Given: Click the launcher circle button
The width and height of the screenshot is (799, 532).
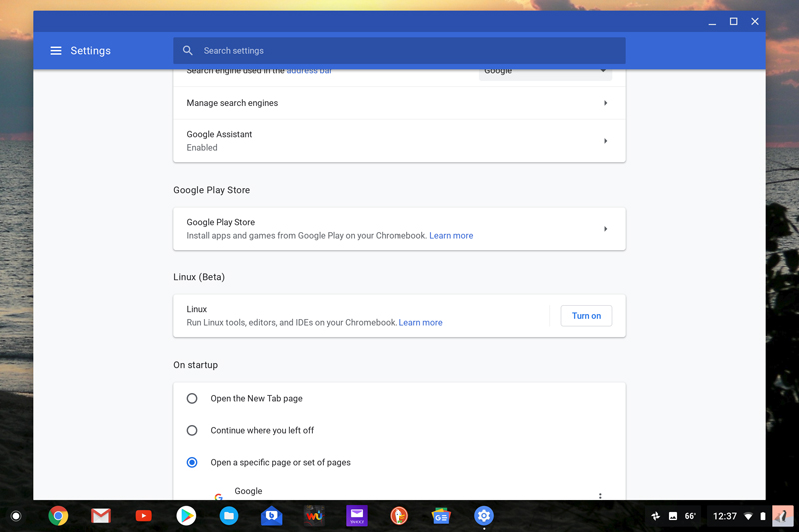Looking at the screenshot, I should tap(16, 516).
